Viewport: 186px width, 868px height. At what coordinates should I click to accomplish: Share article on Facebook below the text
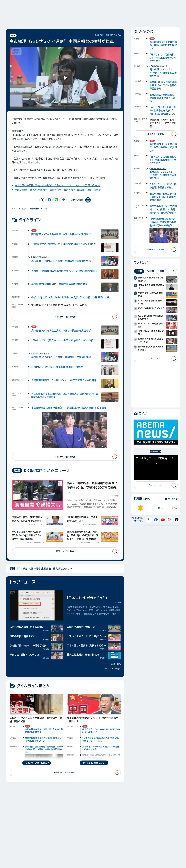click(x=49, y=200)
